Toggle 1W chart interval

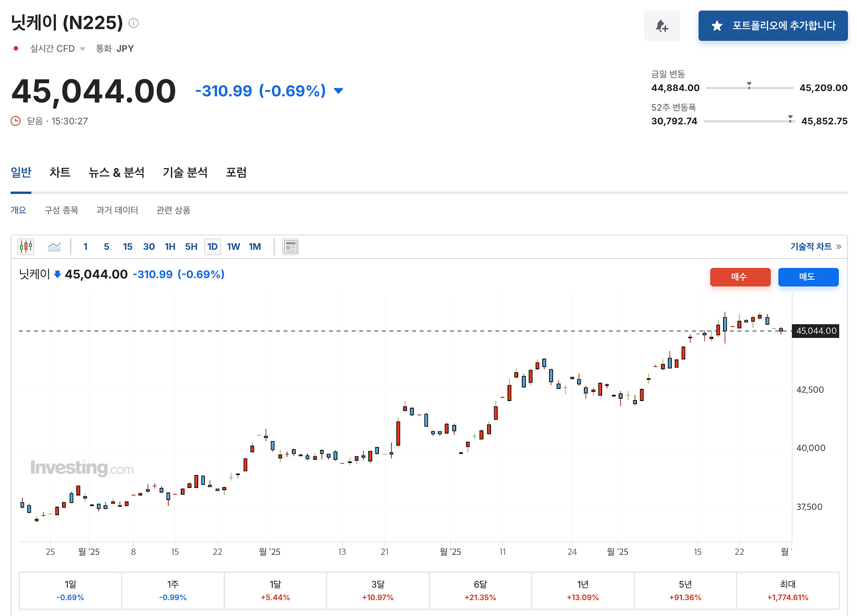(x=233, y=247)
